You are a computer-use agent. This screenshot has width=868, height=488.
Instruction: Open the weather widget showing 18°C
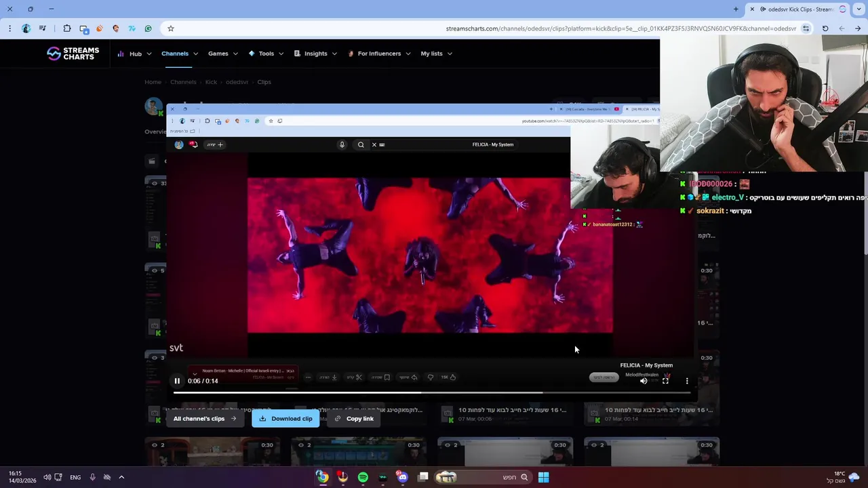(843, 477)
